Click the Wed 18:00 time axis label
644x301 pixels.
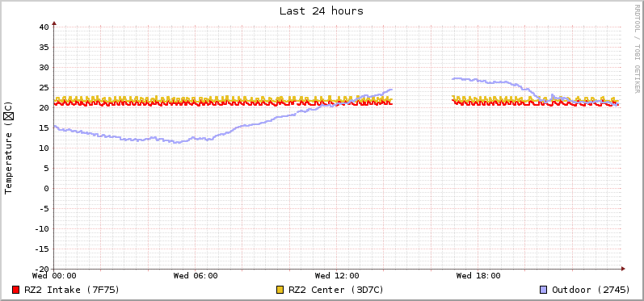478,275
